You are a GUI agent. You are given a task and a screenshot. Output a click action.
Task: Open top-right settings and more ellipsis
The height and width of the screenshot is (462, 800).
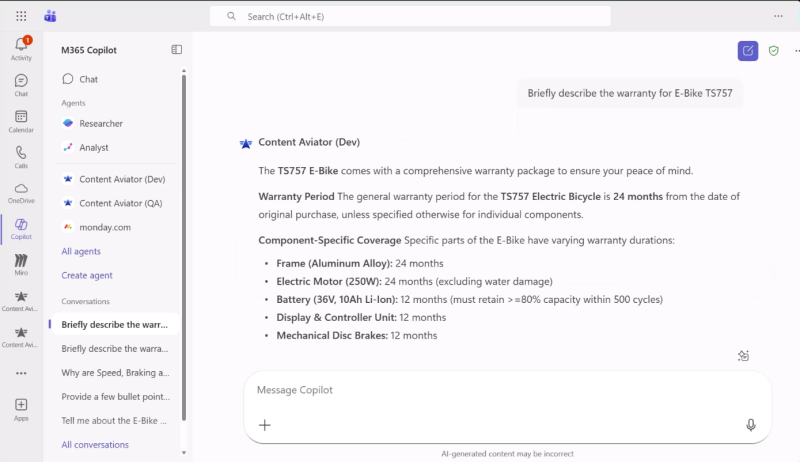796,50
